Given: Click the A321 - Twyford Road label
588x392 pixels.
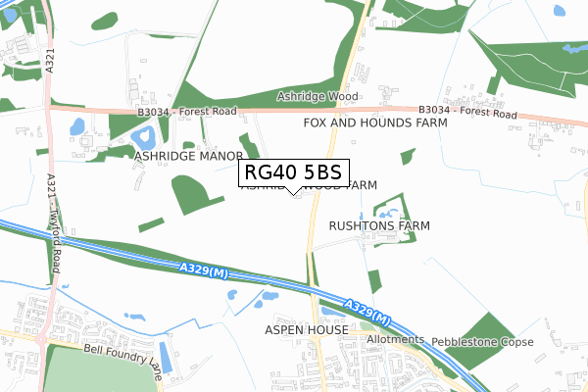Looking at the screenshot, I should [x=54, y=223].
